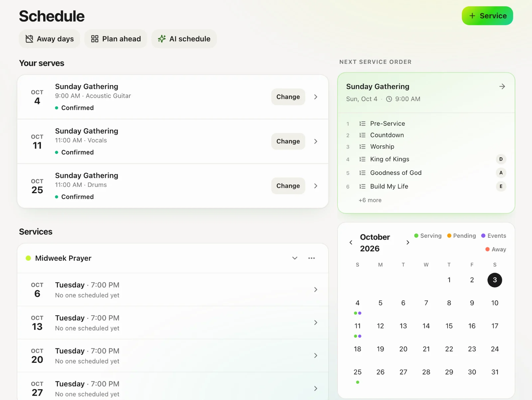Click Sunday Gathering title in next service card
The width and height of the screenshot is (532, 400).
378,86
